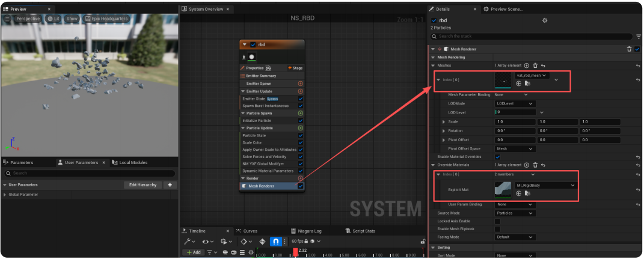The image size is (644, 259).
Task: Browse to vat_rbd_mesh in Content Browser
Action: pyautogui.click(x=527, y=84)
